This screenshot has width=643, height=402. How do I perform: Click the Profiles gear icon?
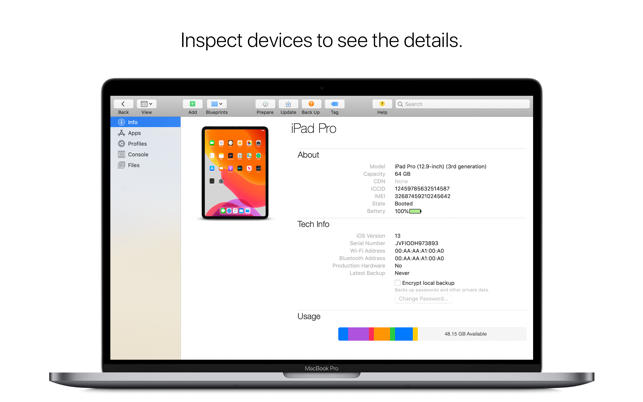121,144
